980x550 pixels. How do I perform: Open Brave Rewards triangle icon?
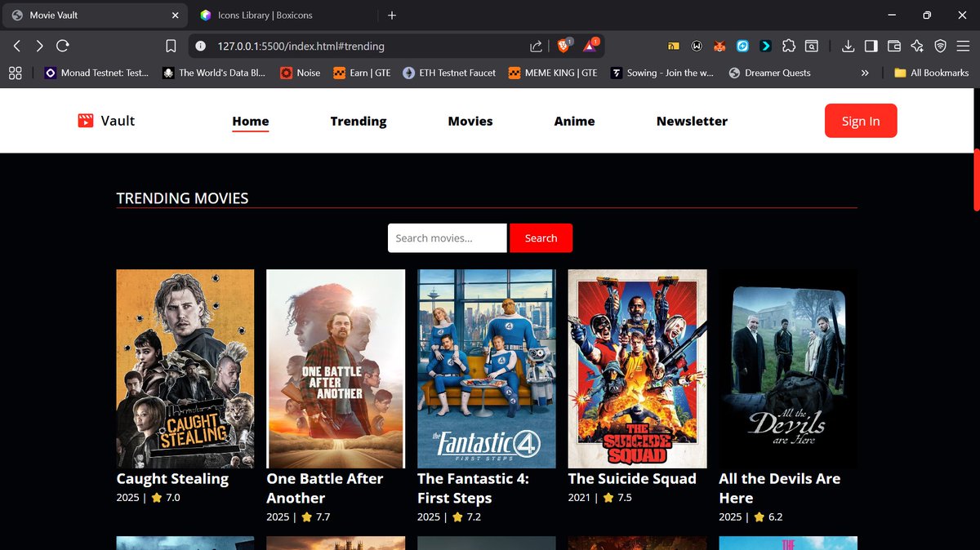pos(590,46)
